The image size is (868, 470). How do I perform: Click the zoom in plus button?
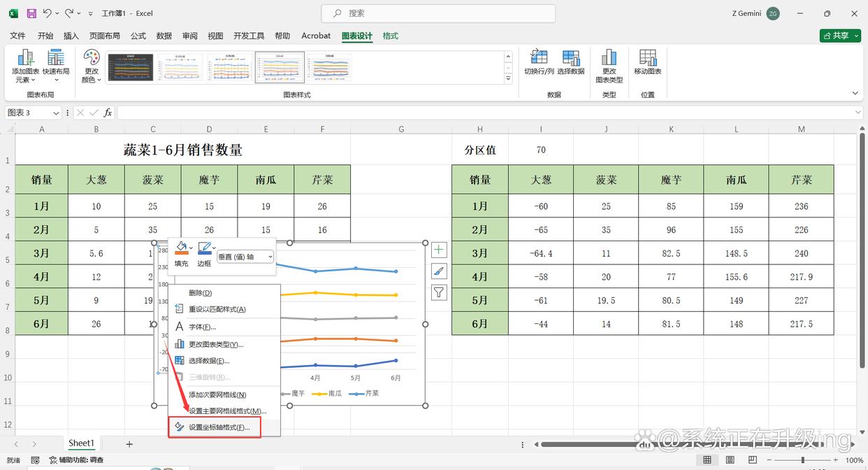coord(837,460)
